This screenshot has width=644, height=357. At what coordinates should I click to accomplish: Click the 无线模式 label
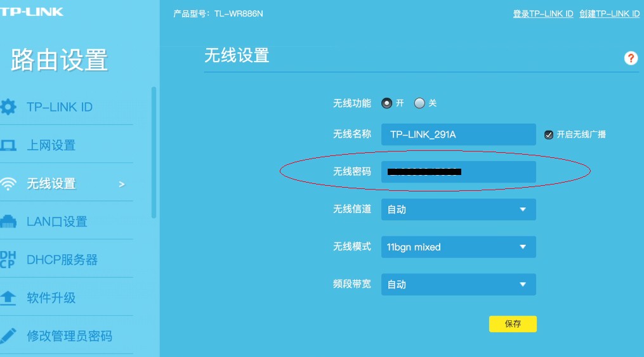coord(352,246)
